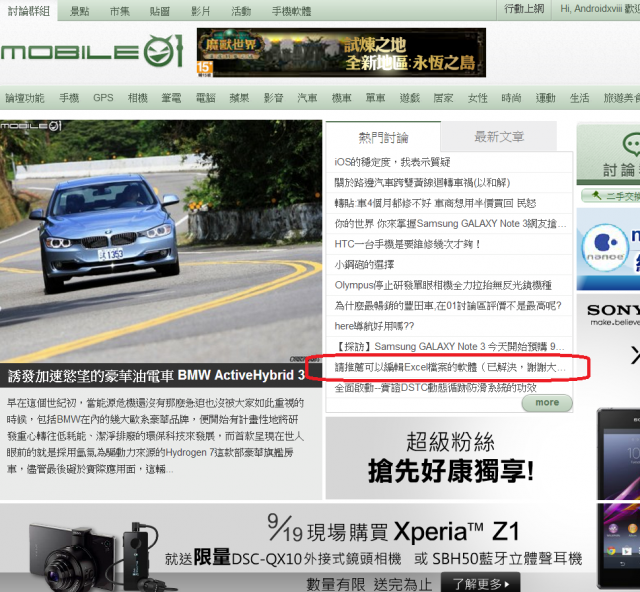Open thread 轉貼:車4個月都修不好
Viewport: 640px width, 592px height.
[436, 203]
